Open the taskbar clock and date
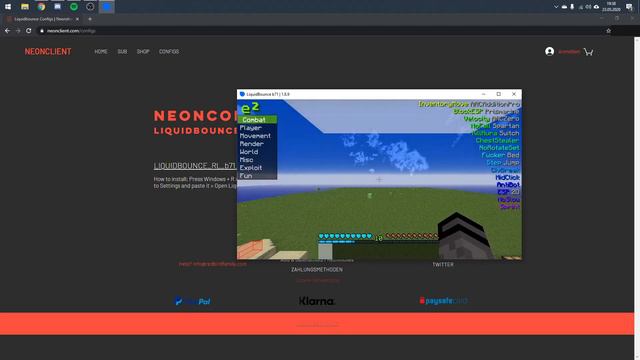Screen dimensions: 640x360 611,7
